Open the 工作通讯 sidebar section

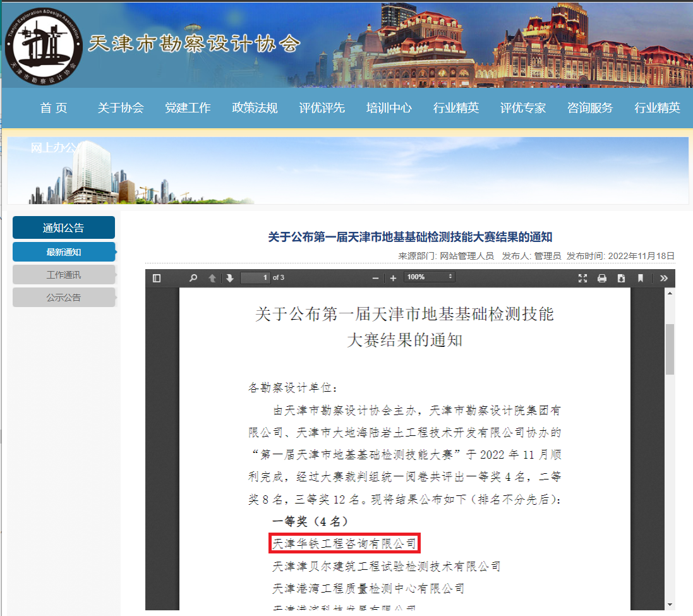click(64, 275)
